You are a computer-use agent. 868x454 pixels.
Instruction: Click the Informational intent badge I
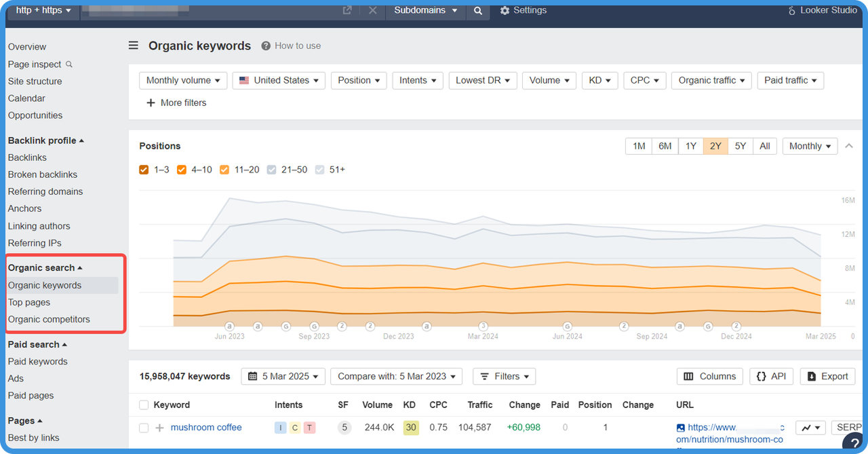[280, 428]
